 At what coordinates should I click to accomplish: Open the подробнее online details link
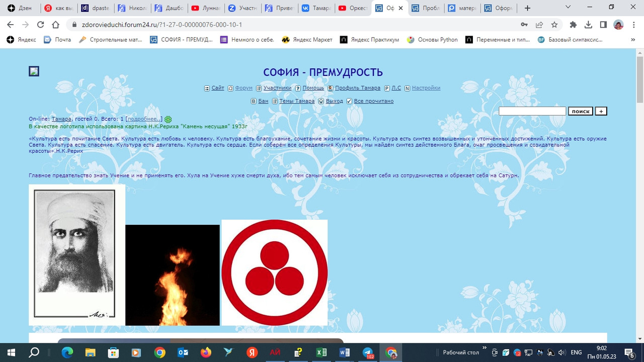click(x=144, y=119)
